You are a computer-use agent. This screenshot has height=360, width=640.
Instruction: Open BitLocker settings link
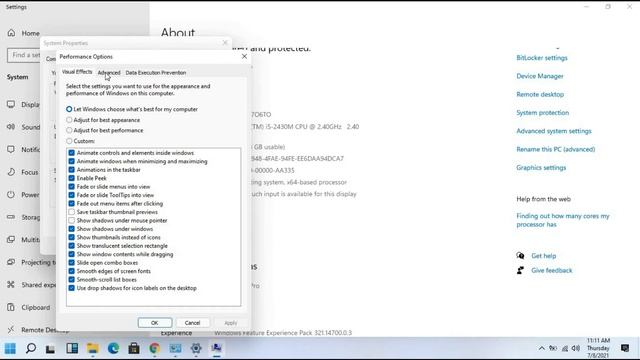click(x=542, y=58)
